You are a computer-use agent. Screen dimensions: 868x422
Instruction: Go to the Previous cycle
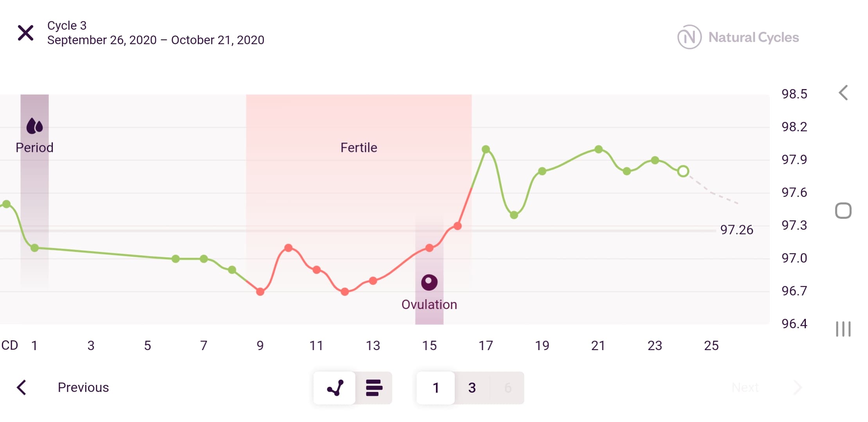[83, 387]
